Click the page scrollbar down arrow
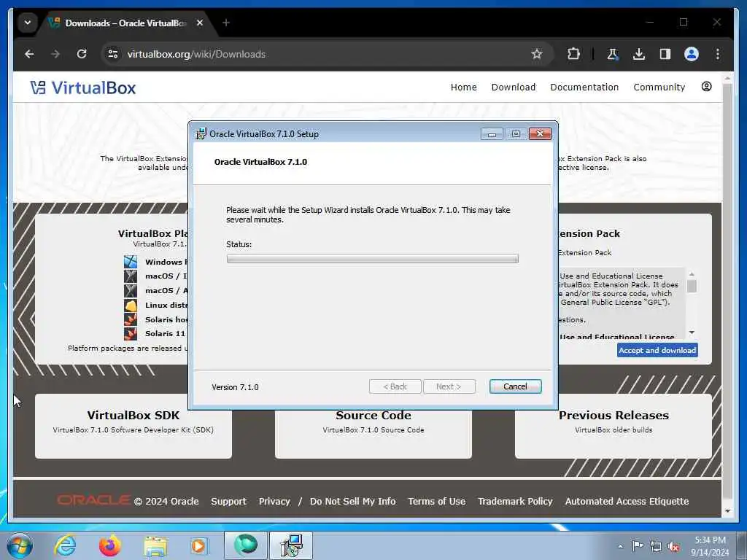Viewport: 747px width, 560px height. click(727, 511)
